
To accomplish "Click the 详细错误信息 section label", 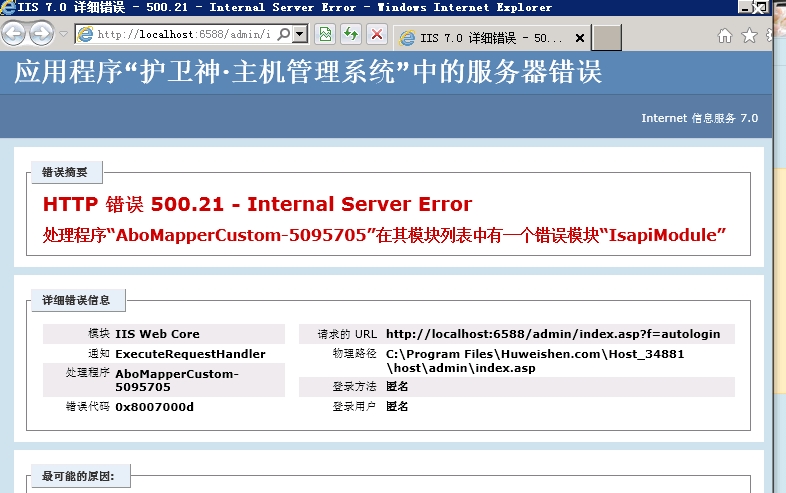I will pos(76,300).
